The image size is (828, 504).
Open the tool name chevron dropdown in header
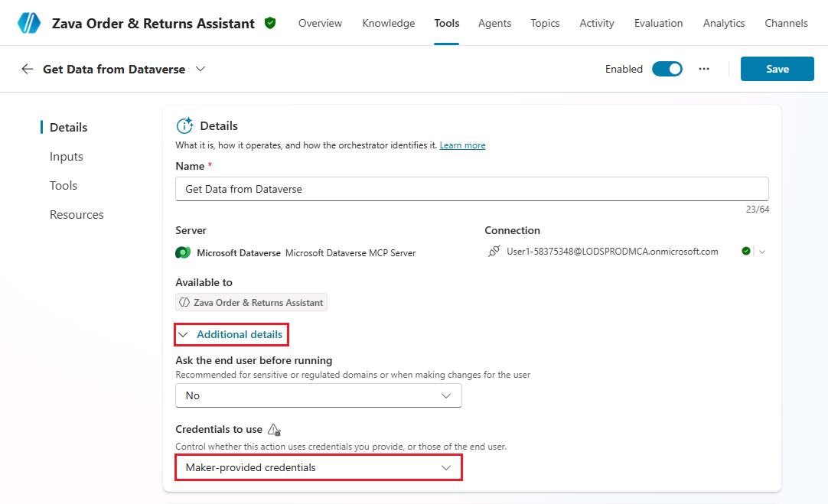(200, 69)
